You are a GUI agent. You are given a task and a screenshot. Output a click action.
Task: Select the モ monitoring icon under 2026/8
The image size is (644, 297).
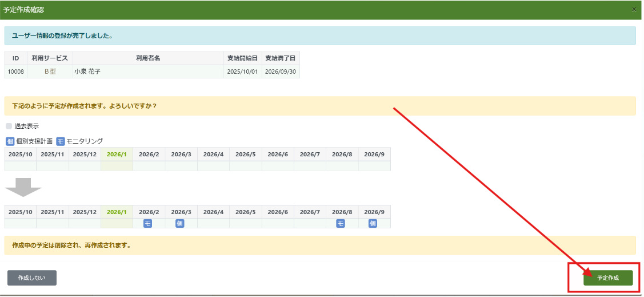341,224
